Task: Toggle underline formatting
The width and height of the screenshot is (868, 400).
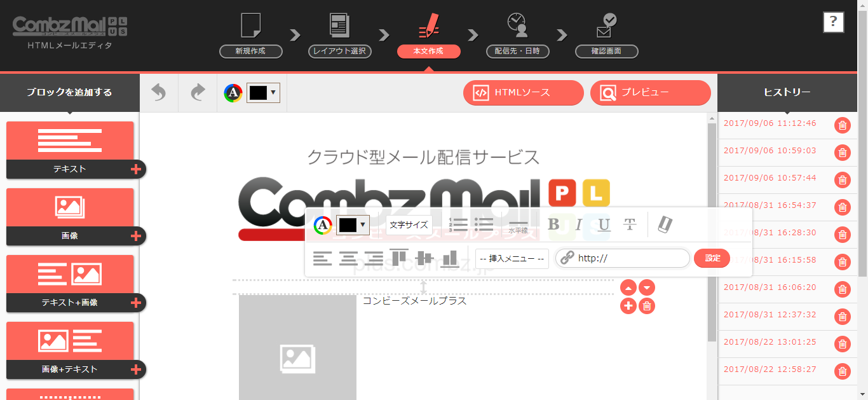Action: [x=602, y=224]
